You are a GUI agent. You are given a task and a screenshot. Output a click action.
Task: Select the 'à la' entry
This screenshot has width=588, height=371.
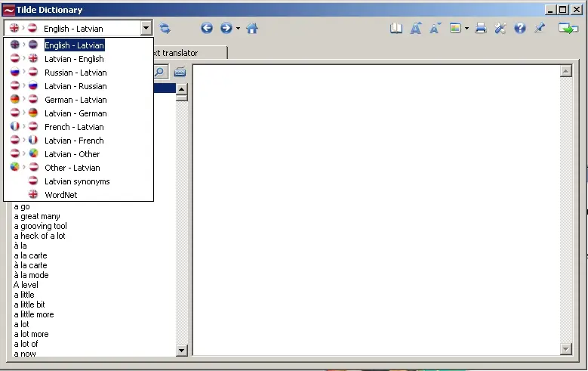tap(20, 246)
